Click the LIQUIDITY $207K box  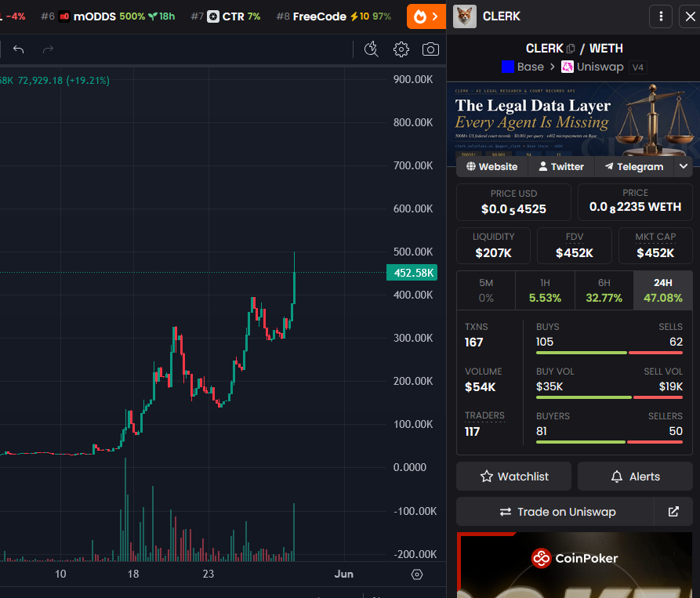[x=493, y=245]
